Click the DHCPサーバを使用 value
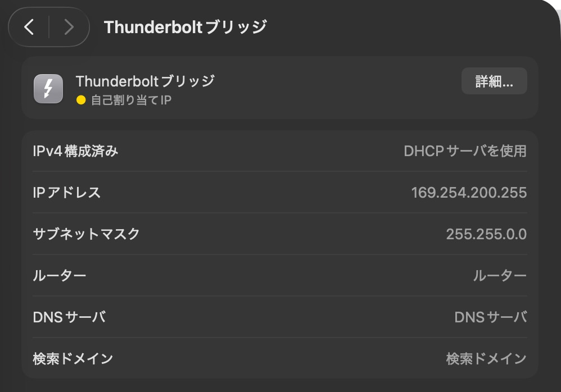This screenshot has width=561, height=392. tap(465, 151)
